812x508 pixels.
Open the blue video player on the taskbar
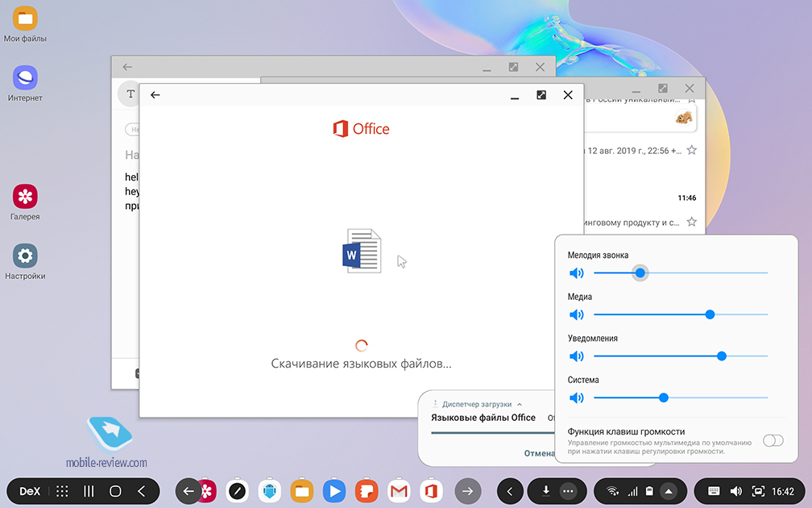334,491
